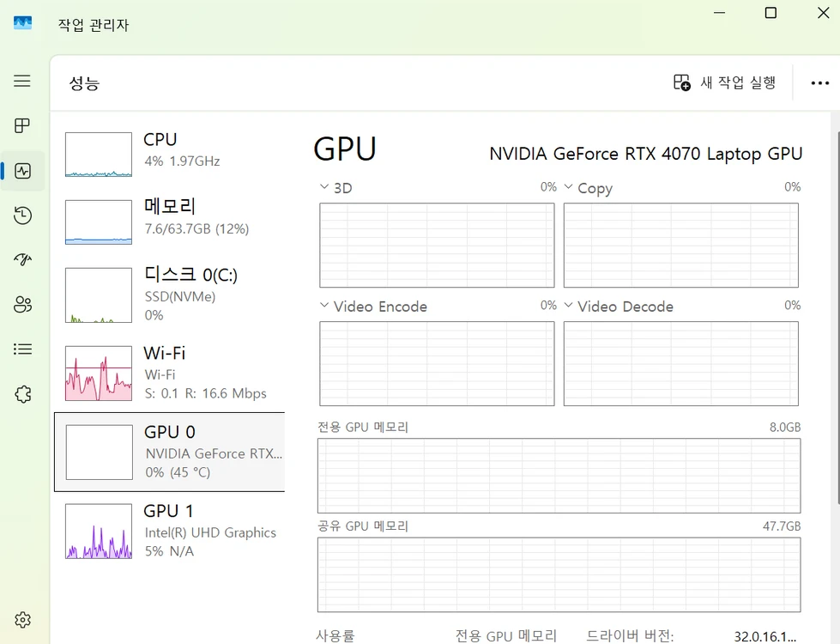This screenshot has width=840, height=644.
Task: Select the GPU 0 NVIDIA entry
Action: point(170,452)
